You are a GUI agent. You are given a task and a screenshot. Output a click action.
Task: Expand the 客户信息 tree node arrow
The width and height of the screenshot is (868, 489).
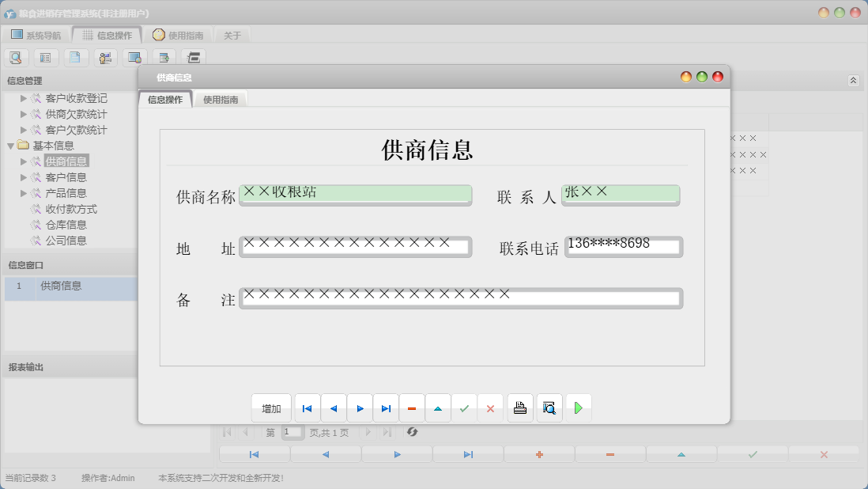(24, 177)
